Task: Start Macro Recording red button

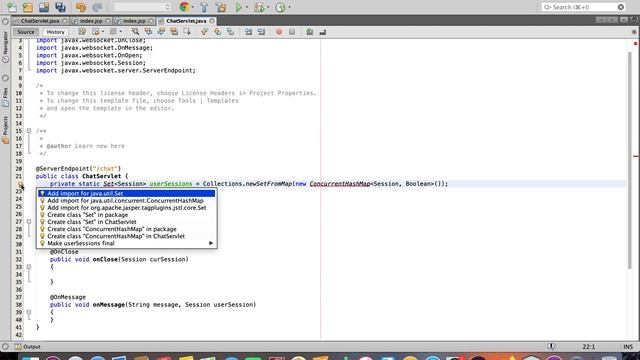Action: [x=279, y=32]
